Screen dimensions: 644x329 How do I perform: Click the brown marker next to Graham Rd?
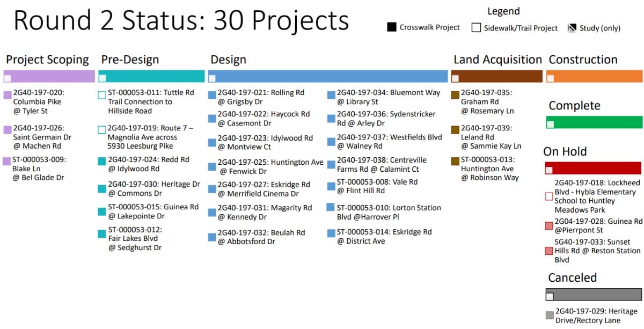455,96
